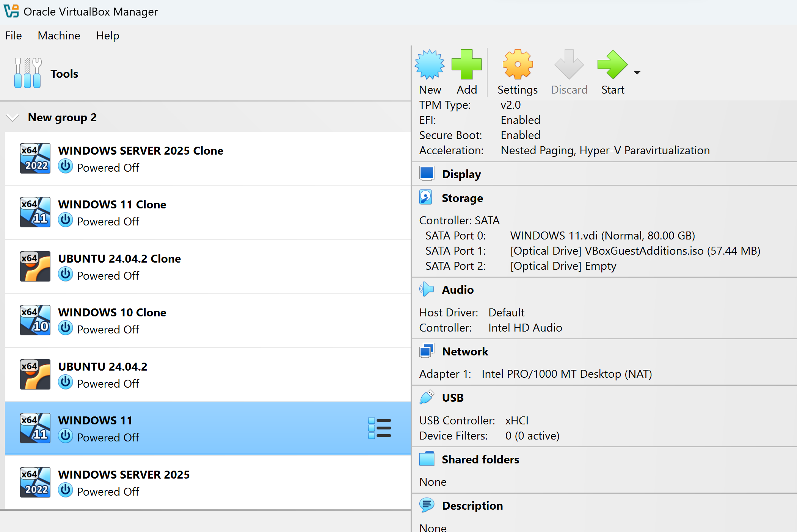
Task: Open the Tools icon in the sidebar
Action: 28,73
